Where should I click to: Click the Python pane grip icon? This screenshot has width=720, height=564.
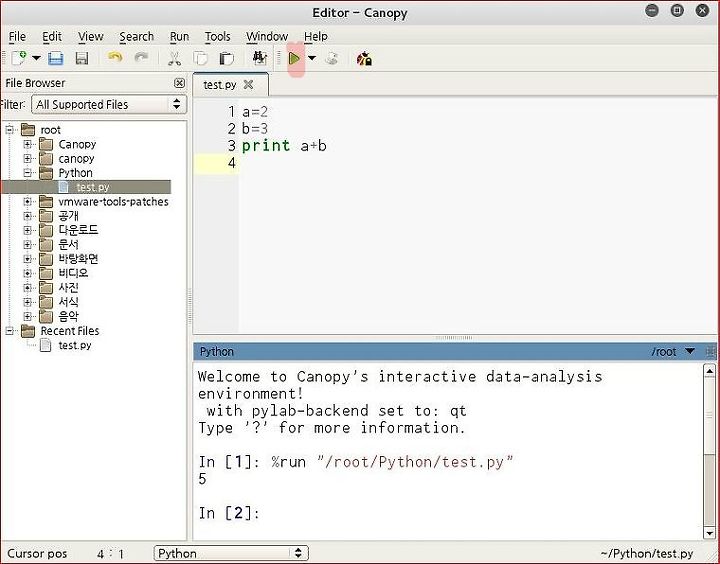click(x=710, y=352)
